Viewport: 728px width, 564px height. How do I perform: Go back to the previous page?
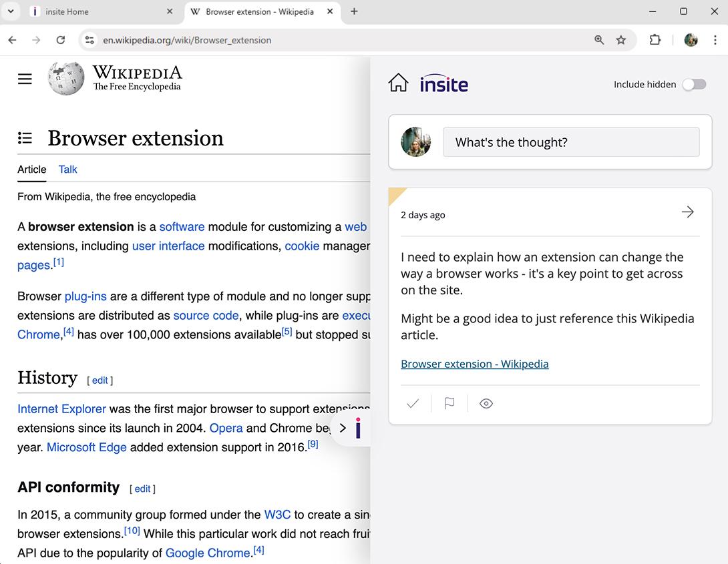coord(13,40)
